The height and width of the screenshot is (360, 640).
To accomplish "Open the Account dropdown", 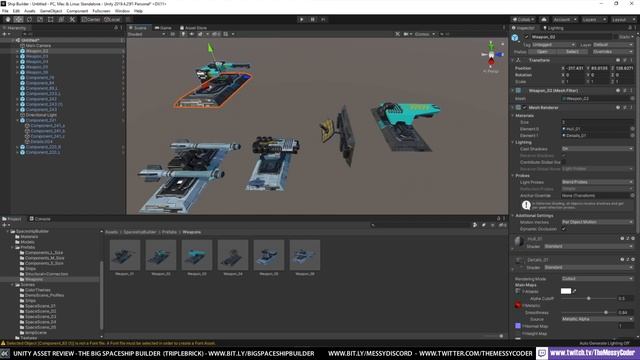I will pyautogui.click(x=564, y=20).
